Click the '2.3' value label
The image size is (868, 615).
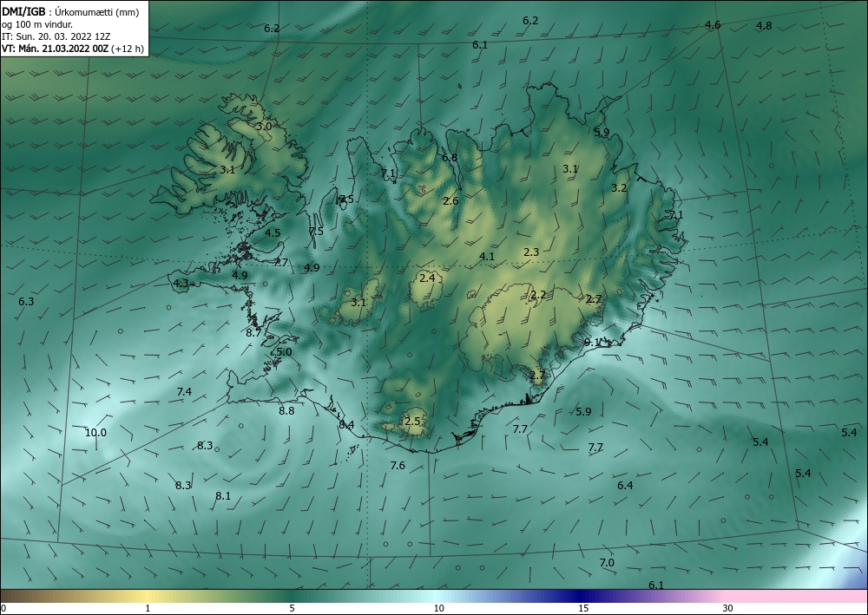click(x=531, y=252)
